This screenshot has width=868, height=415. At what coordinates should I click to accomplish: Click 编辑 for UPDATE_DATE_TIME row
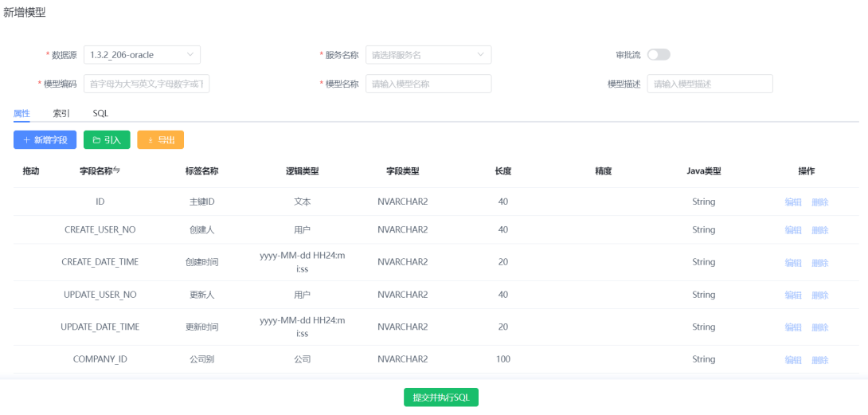coord(793,327)
